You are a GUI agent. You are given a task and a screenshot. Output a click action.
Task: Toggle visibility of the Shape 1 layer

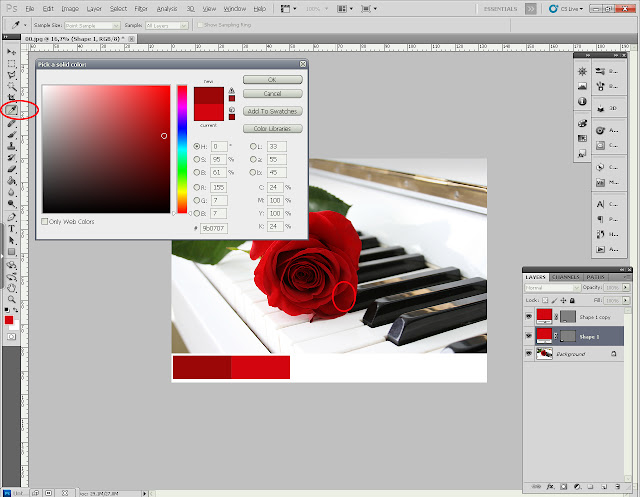tap(529, 335)
